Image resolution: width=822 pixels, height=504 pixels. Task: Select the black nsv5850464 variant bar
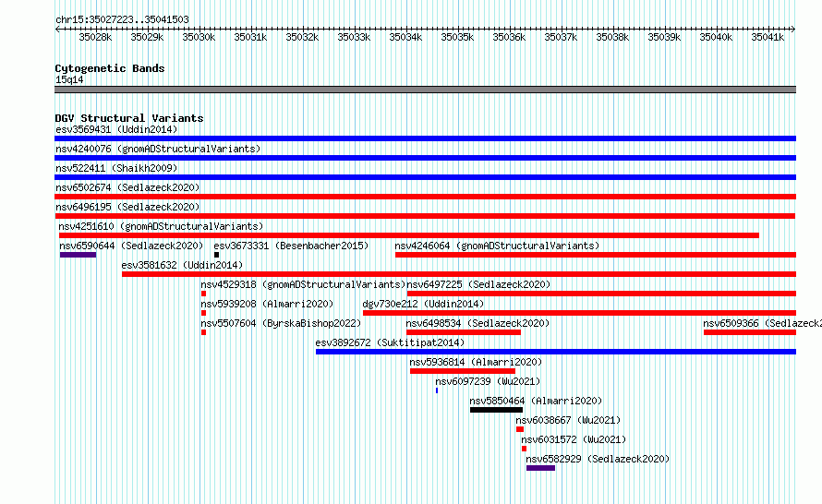(x=497, y=410)
